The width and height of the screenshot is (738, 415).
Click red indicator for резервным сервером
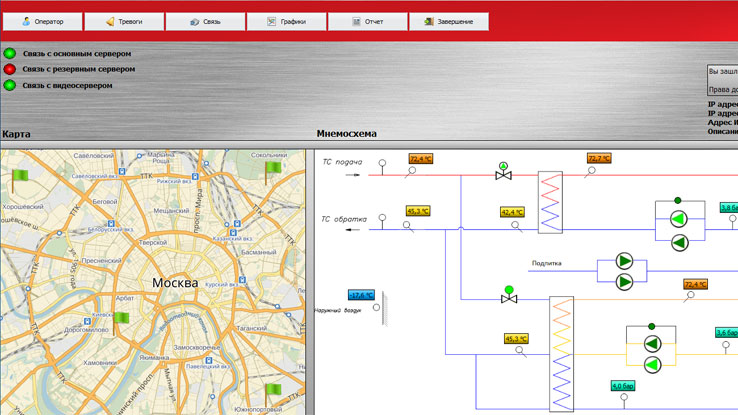pyautogui.click(x=9, y=69)
